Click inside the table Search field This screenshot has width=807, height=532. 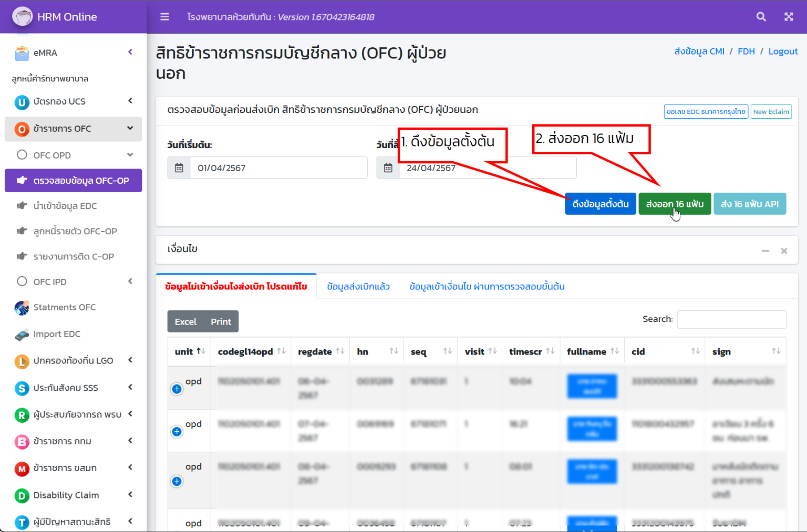(731, 319)
